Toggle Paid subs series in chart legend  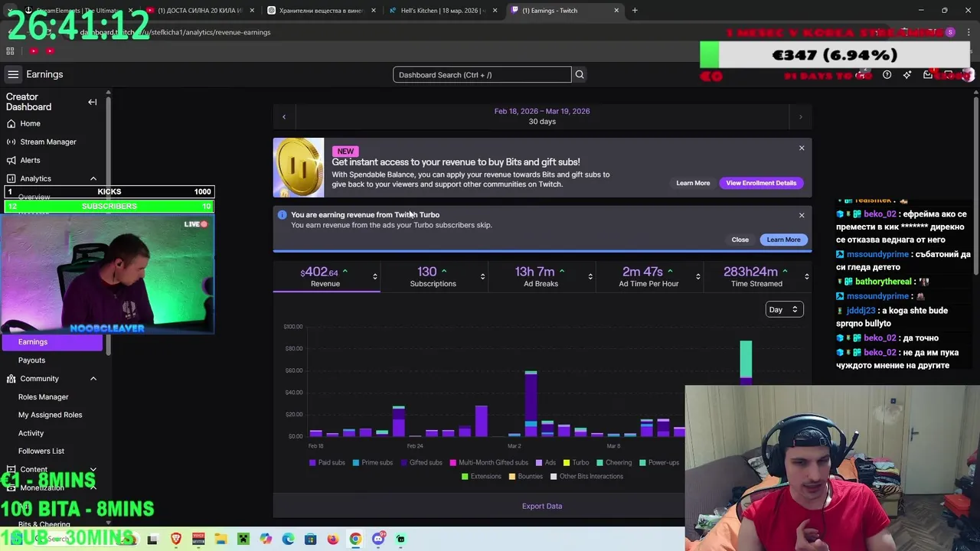[x=327, y=462]
